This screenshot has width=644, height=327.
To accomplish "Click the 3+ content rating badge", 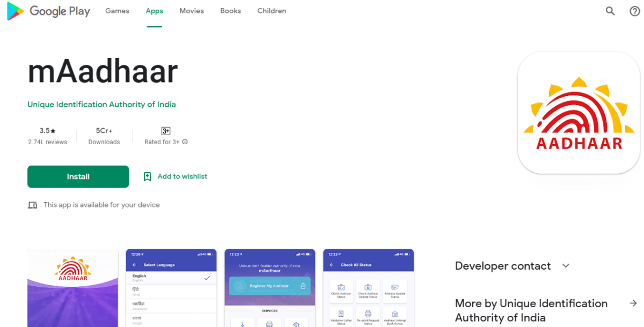I will click(x=166, y=131).
